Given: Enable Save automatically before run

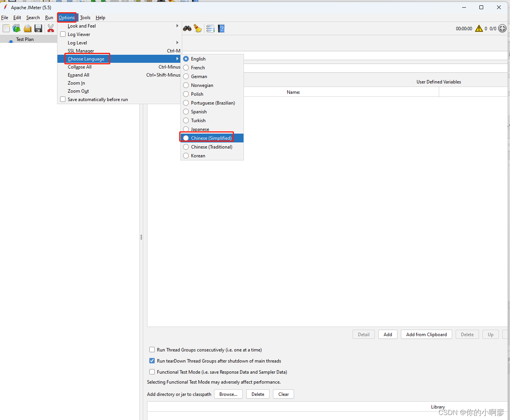Looking at the screenshot, I should point(63,99).
